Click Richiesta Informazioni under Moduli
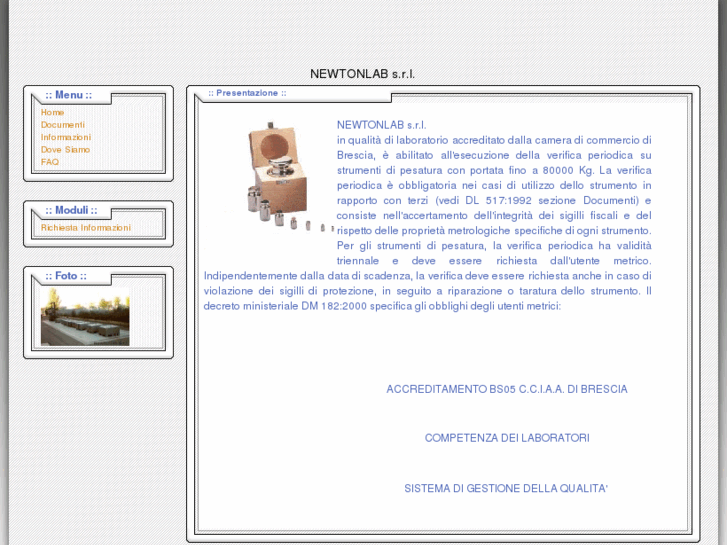This screenshot has height=545, width=727. [86, 228]
